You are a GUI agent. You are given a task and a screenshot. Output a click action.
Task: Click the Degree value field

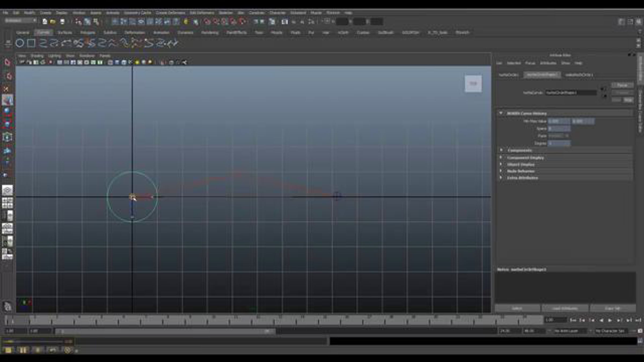[559, 143]
